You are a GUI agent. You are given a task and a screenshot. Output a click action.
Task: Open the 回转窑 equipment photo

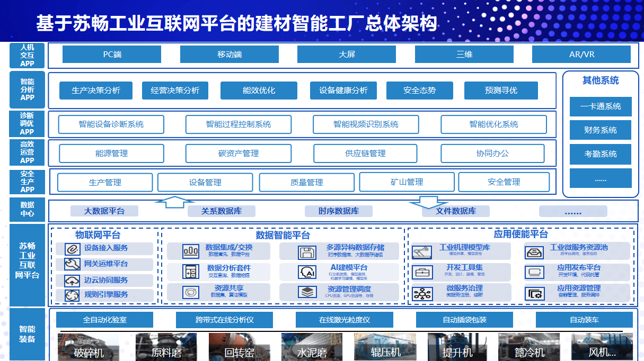point(239,347)
